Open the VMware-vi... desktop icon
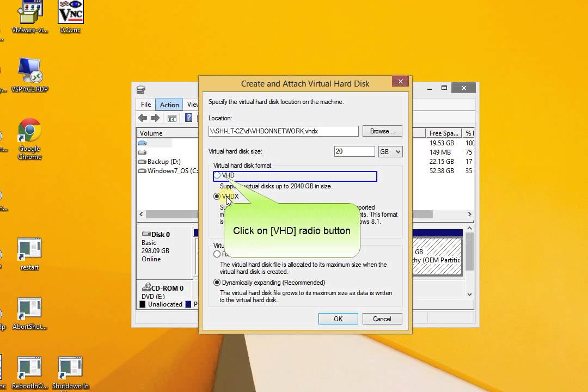588x392 pixels. coord(30,17)
